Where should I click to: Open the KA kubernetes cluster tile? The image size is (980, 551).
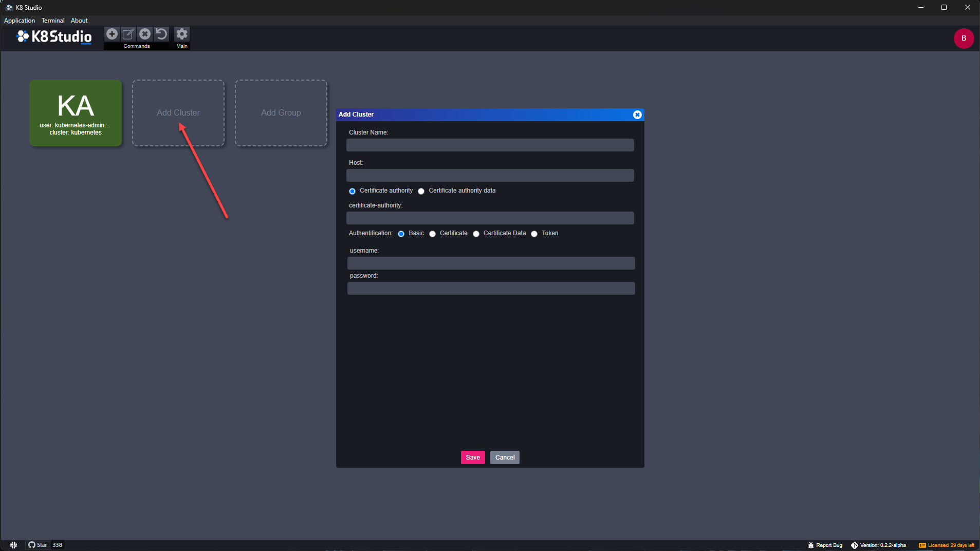click(x=76, y=113)
